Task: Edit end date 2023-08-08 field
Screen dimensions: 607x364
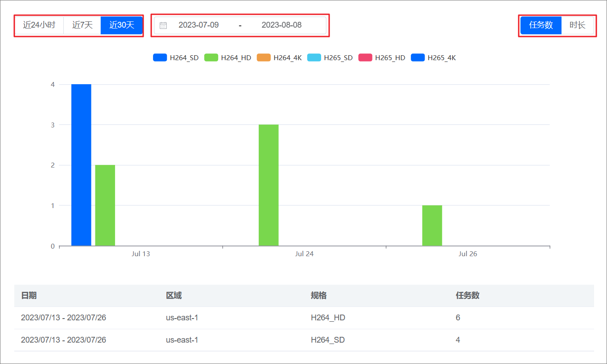Action: click(281, 25)
